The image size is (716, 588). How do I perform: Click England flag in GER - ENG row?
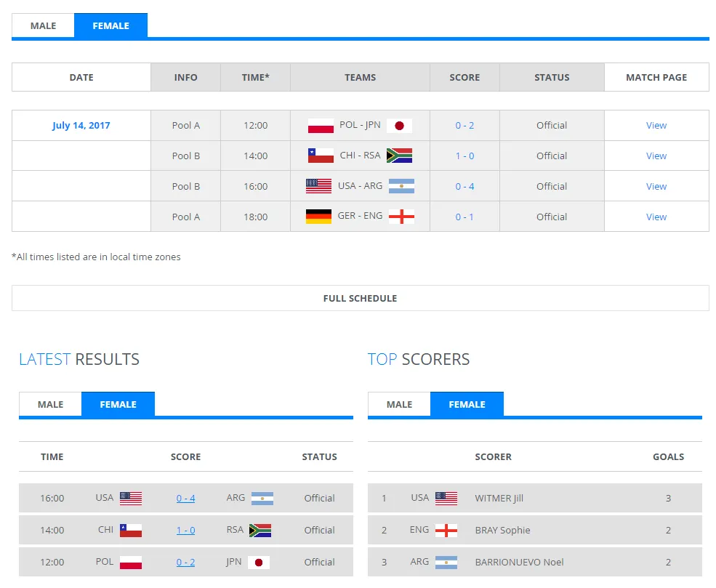pos(401,217)
